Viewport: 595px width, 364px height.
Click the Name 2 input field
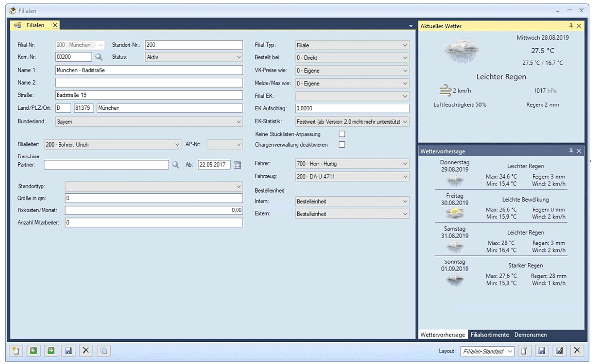click(x=149, y=83)
